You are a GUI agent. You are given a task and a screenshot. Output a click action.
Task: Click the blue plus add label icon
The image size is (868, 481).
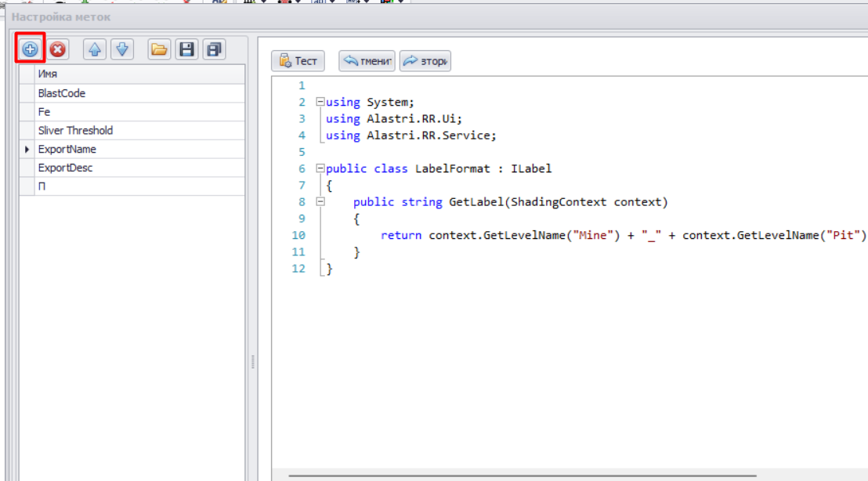(30, 49)
